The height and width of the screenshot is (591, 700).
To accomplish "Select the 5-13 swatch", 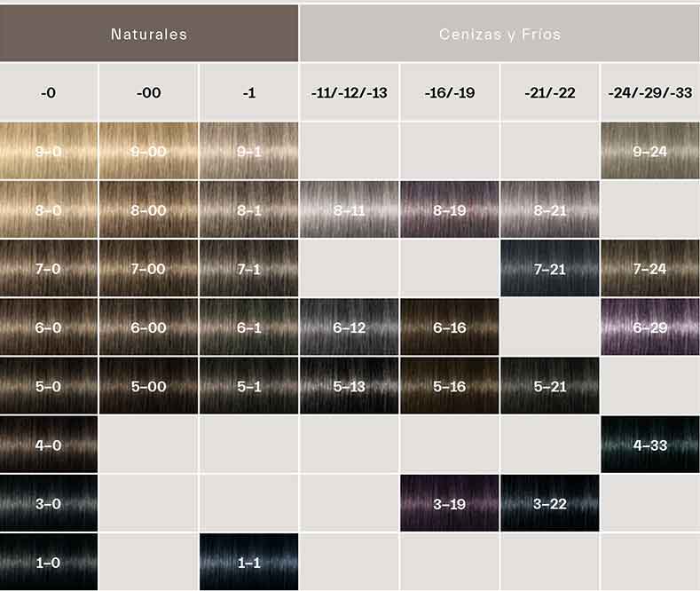I will click(349, 386).
